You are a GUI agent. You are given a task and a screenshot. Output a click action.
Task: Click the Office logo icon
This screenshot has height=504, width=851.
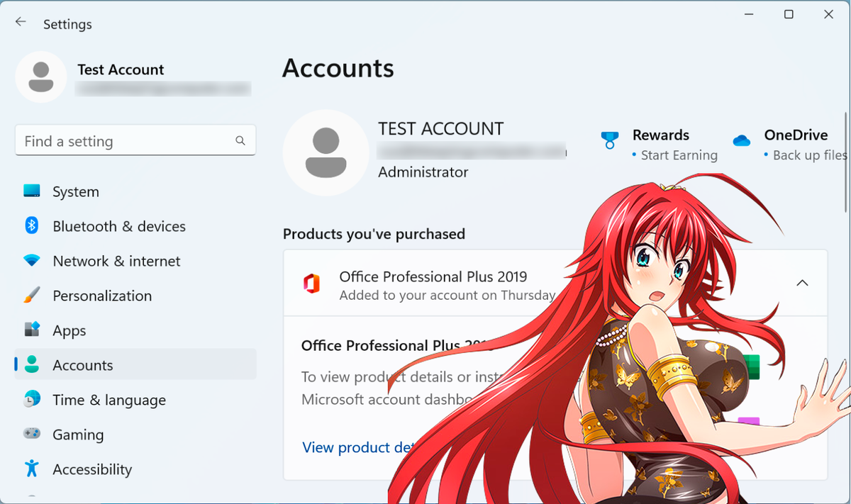(311, 284)
